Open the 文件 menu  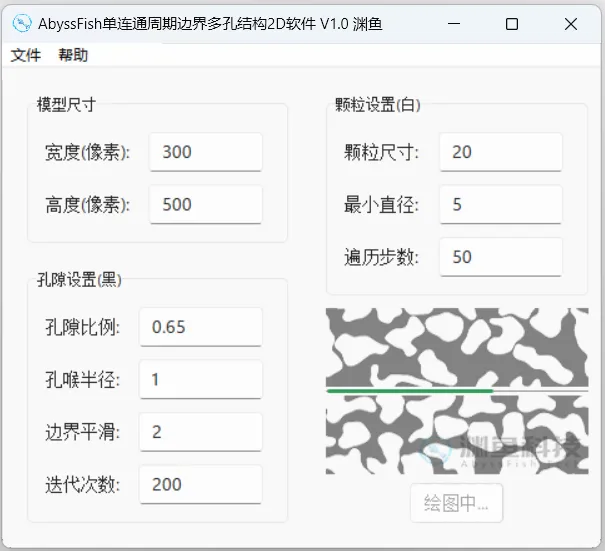click(x=25, y=55)
